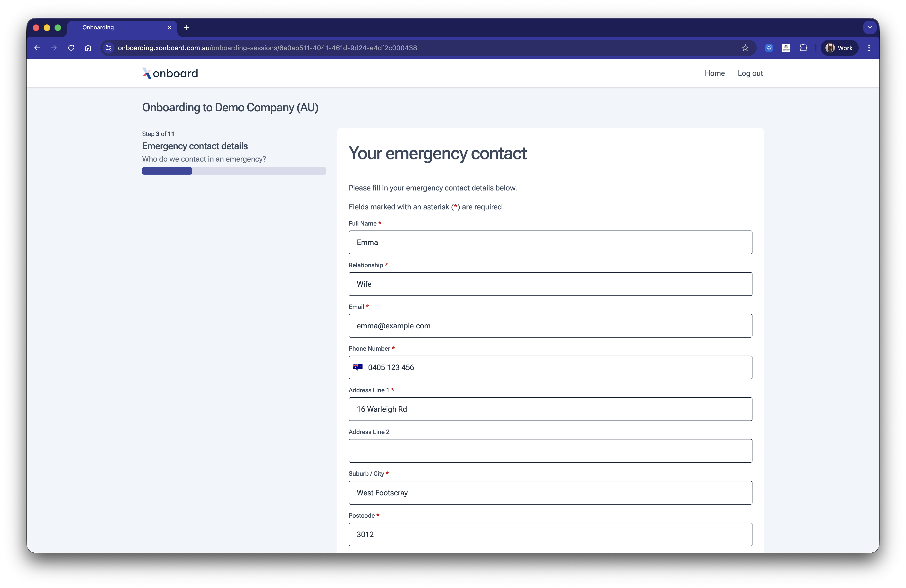Click into the Postcode field
This screenshot has width=906, height=588.
pyautogui.click(x=550, y=534)
